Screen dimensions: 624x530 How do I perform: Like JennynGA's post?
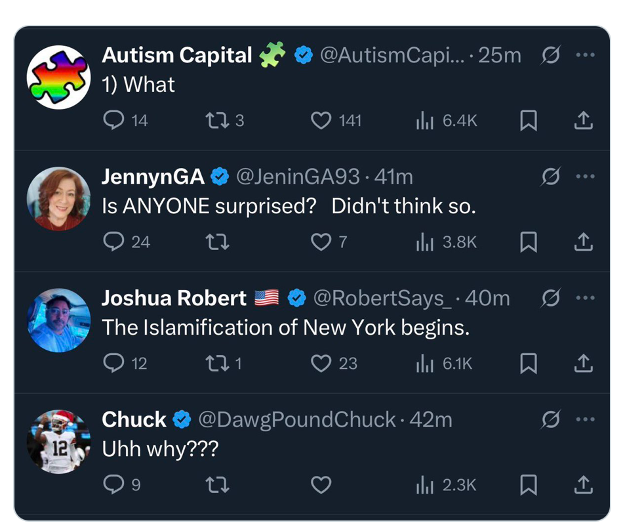[321, 242]
